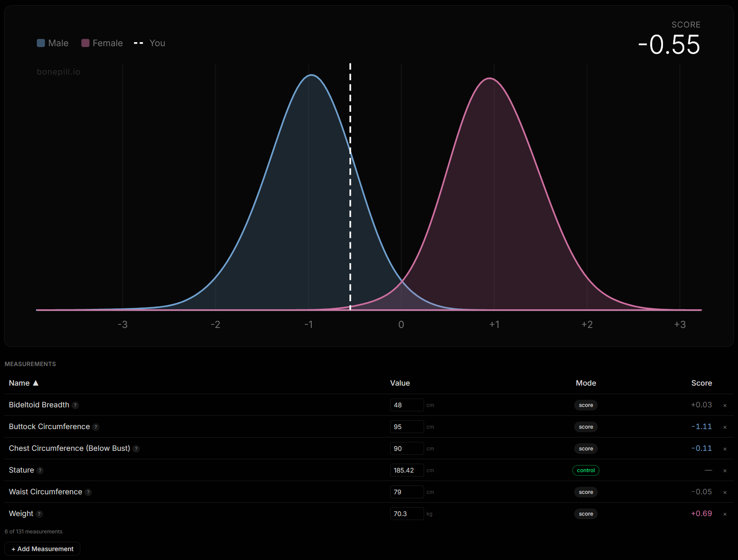
Task: Click the Weight row name
Action: click(21, 514)
